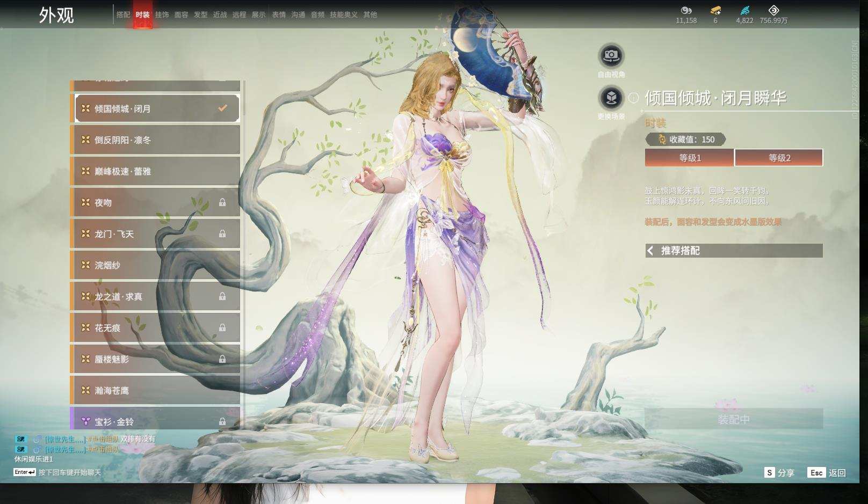Click the Enter chat input prompt
Image resolution: width=868 pixels, height=504 pixels.
click(x=57, y=472)
